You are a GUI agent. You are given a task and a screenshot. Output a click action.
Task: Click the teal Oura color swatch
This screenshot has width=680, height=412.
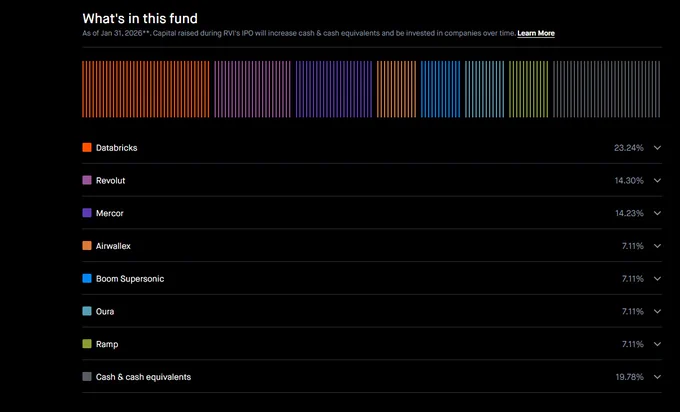(x=87, y=311)
